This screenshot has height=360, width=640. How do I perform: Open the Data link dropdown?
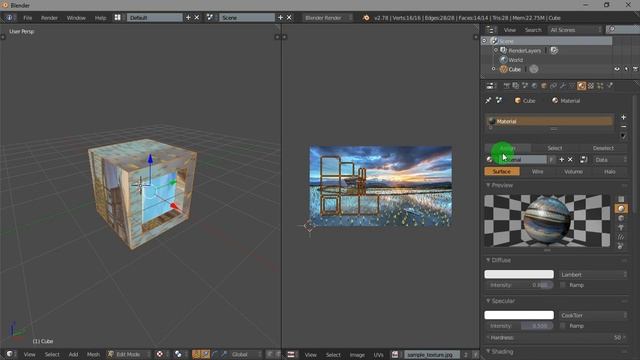[610, 160]
